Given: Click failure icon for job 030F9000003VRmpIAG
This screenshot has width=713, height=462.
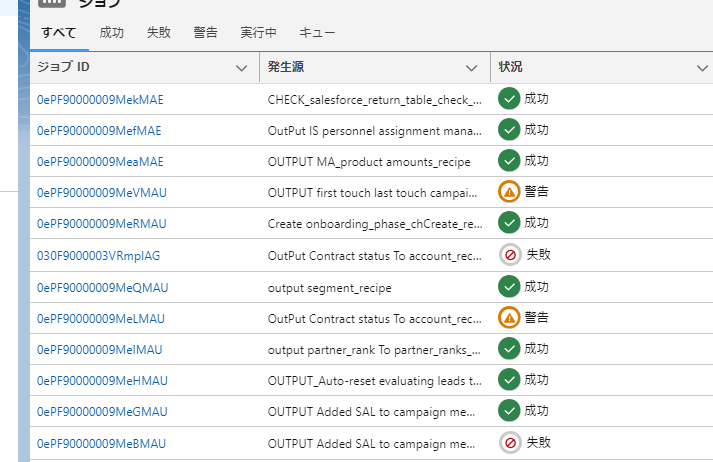Looking at the screenshot, I should pyautogui.click(x=510, y=255).
